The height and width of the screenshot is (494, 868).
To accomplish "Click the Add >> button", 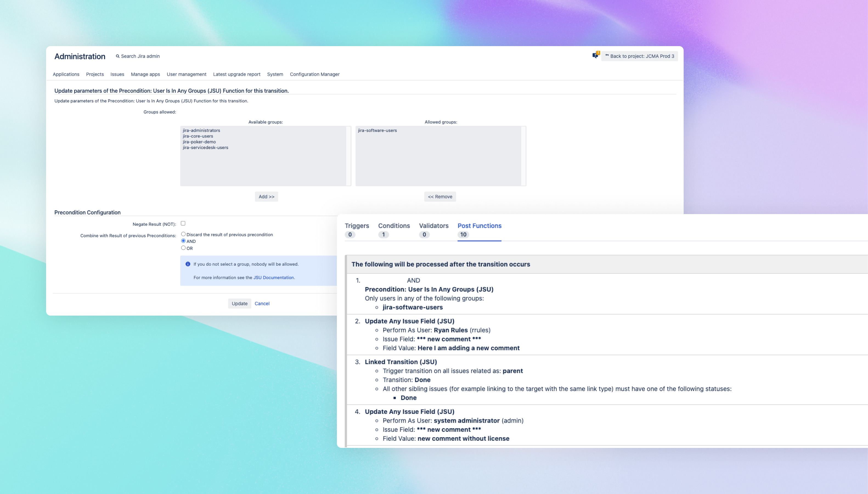I will pos(266,197).
